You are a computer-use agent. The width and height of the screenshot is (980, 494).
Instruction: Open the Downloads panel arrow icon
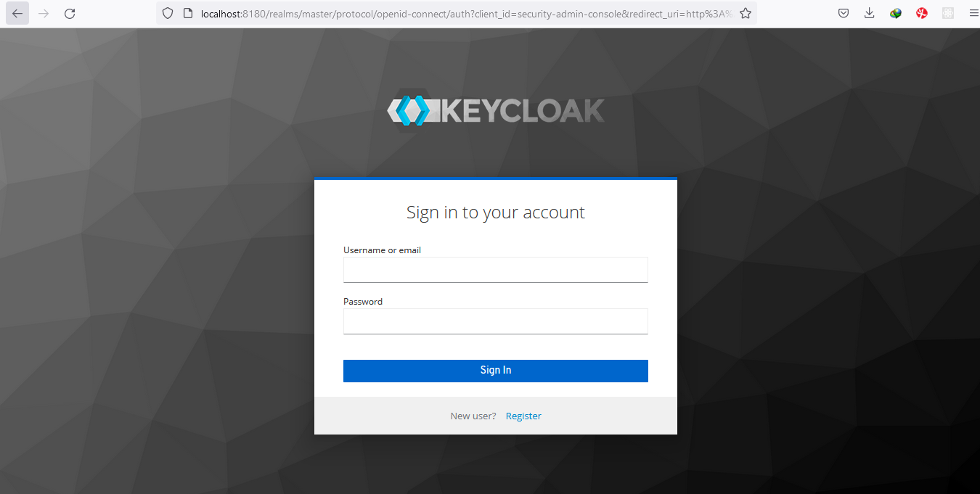tap(870, 13)
